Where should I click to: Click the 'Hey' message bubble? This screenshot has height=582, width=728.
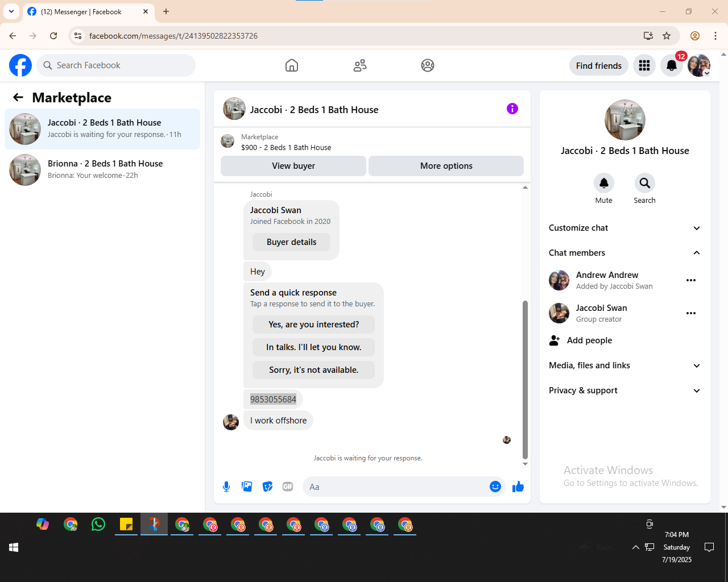(x=258, y=272)
